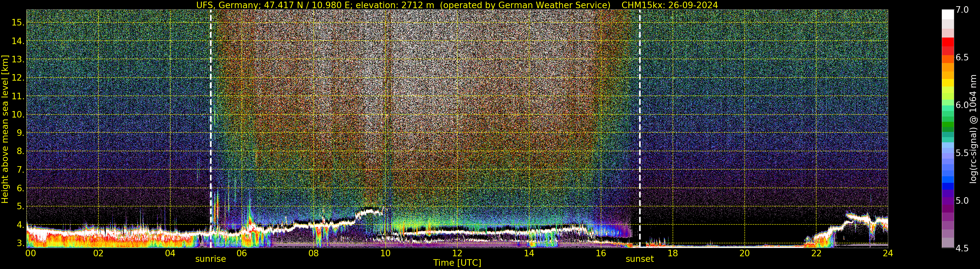Screen dimensions: 980x269
Task: Click the "12." height axis tick label
Action: (18, 78)
